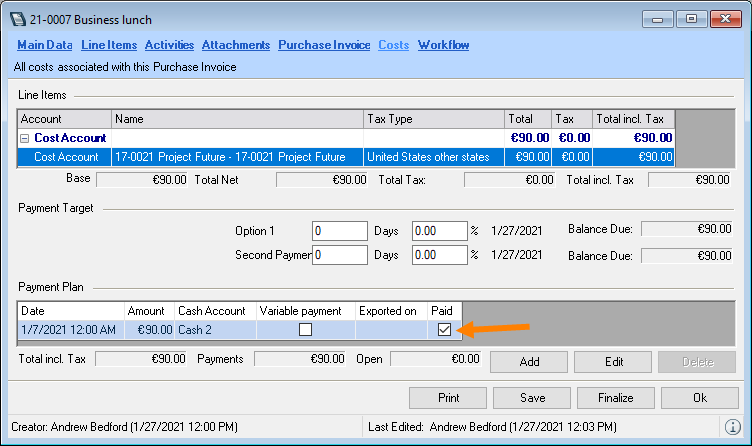Screen dimensions: 752x446
Task: Click the Print button
Action: 449,397
